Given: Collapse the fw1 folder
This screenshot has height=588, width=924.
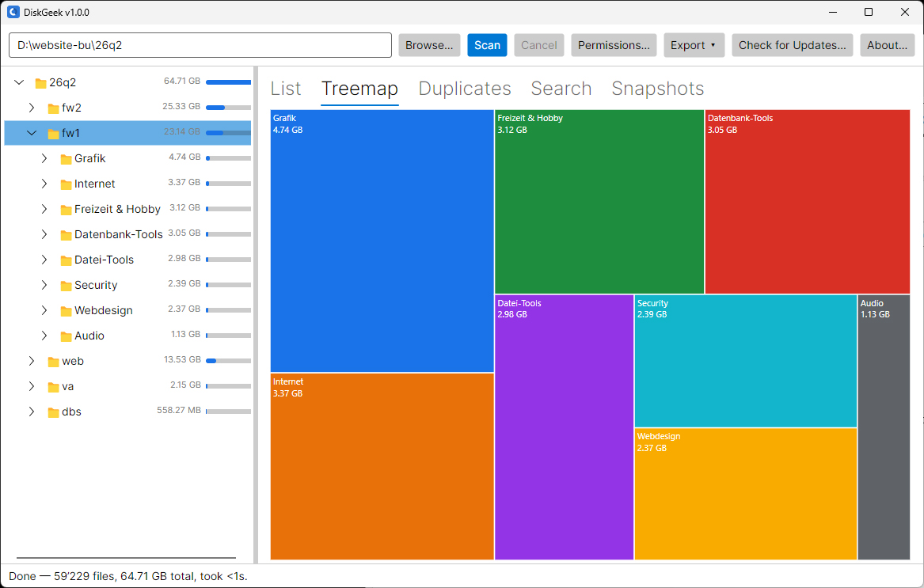Looking at the screenshot, I should click(x=32, y=133).
